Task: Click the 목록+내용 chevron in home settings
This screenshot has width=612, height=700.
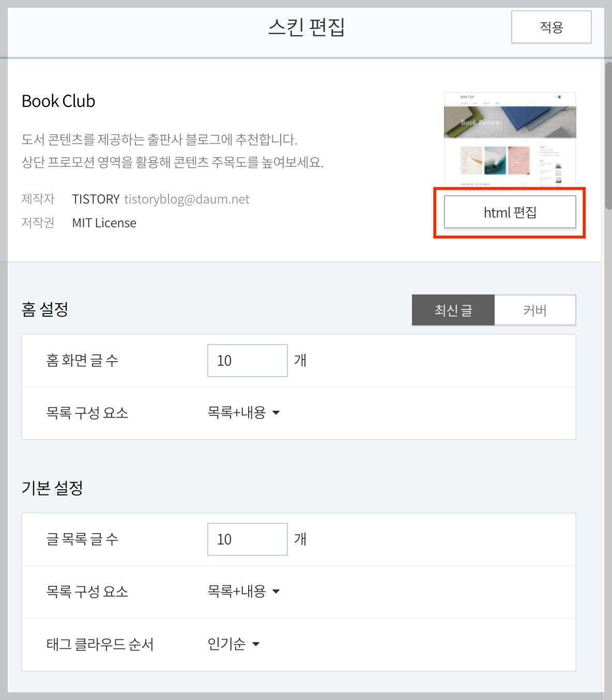Action: coord(277,413)
